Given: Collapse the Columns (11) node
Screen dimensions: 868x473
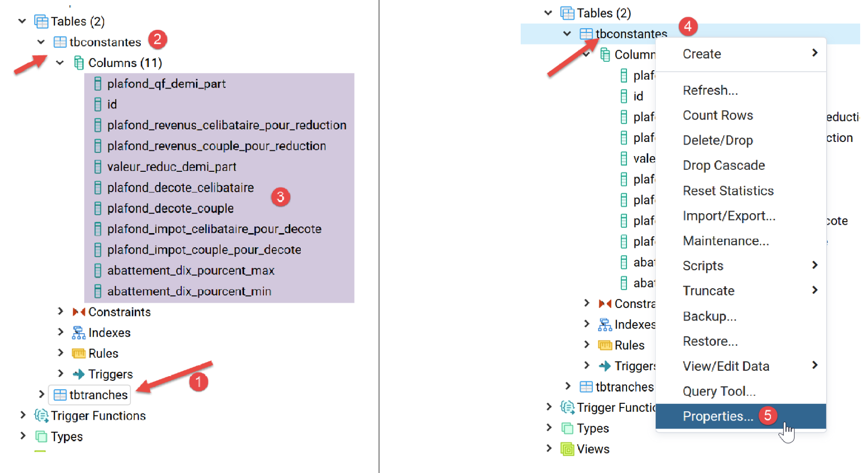Looking at the screenshot, I should pos(60,63).
